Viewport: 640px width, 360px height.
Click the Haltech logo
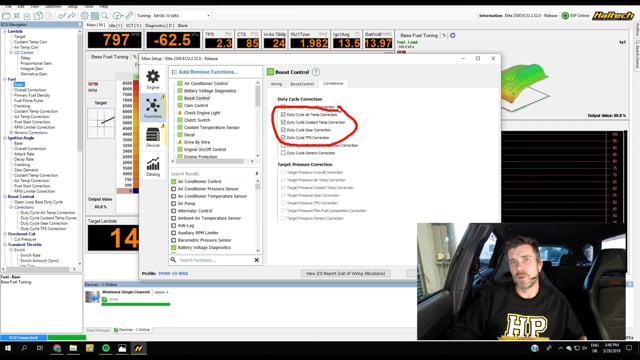point(613,16)
